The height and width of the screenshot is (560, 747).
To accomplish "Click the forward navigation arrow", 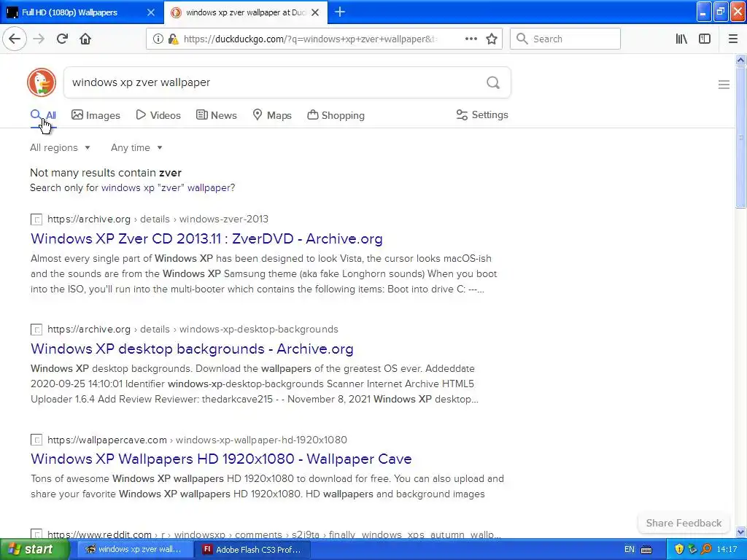I will point(39,39).
